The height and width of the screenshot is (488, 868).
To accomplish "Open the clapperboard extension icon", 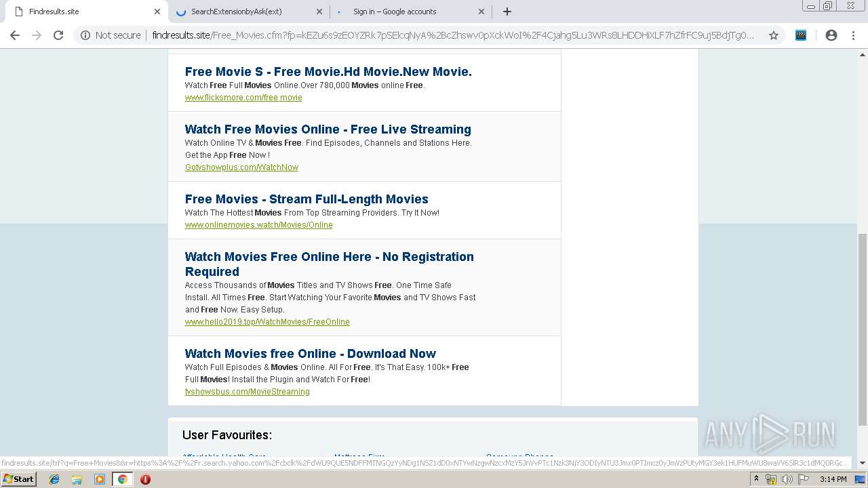I will coord(801,35).
